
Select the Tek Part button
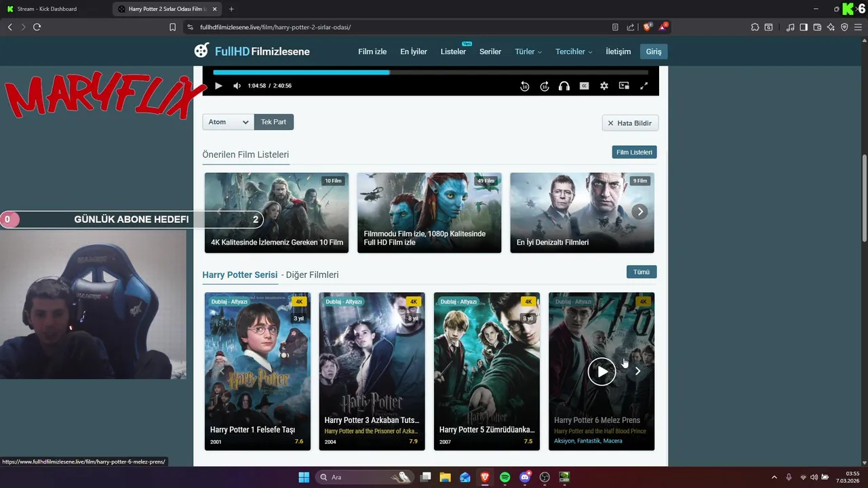(273, 122)
